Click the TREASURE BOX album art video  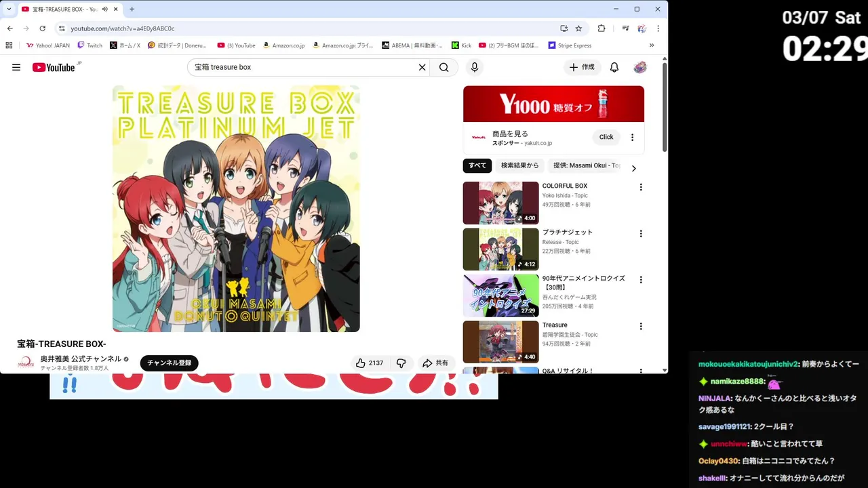236,209
